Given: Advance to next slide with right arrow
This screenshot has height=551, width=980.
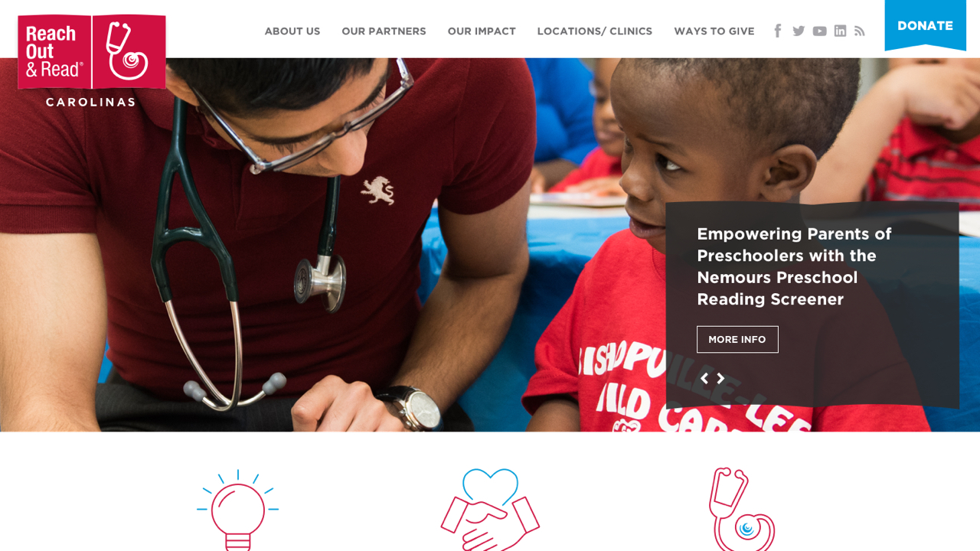Looking at the screenshot, I should [720, 378].
